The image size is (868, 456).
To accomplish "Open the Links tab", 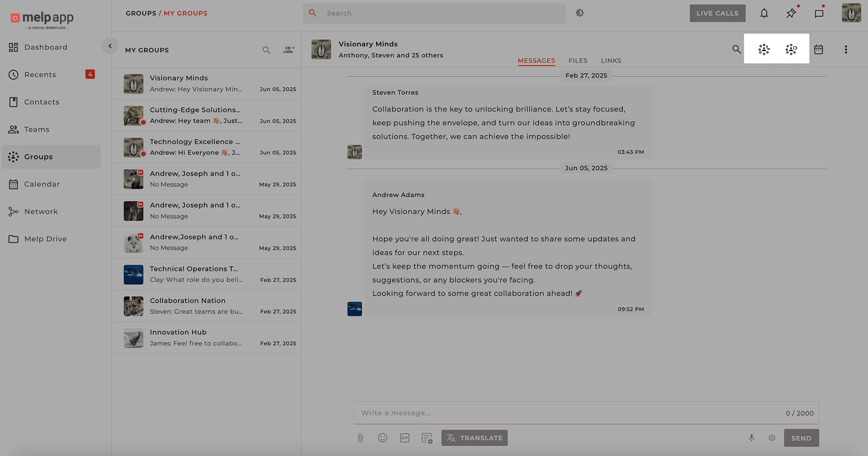I will pyautogui.click(x=611, y=60).
